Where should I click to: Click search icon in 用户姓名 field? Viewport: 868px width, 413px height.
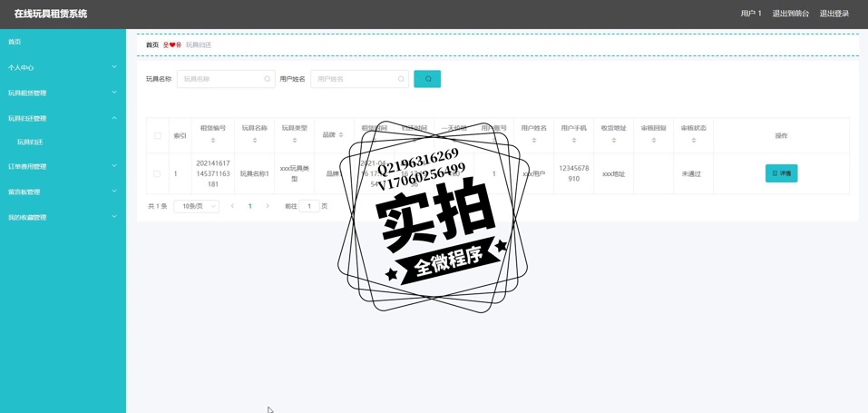click(x=401, y=79)
